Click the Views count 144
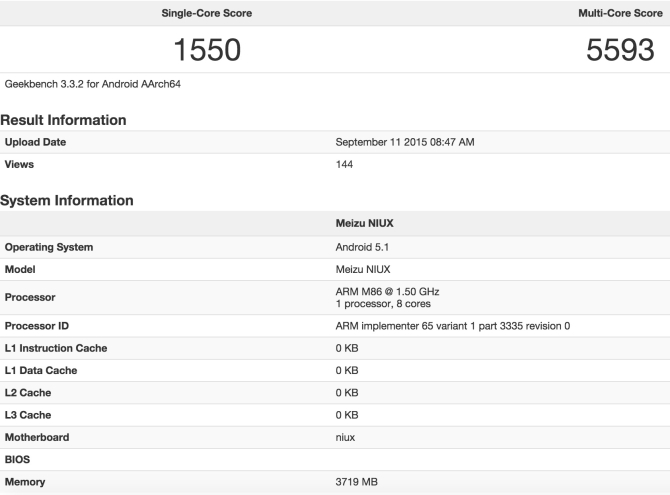 (344, 164)
